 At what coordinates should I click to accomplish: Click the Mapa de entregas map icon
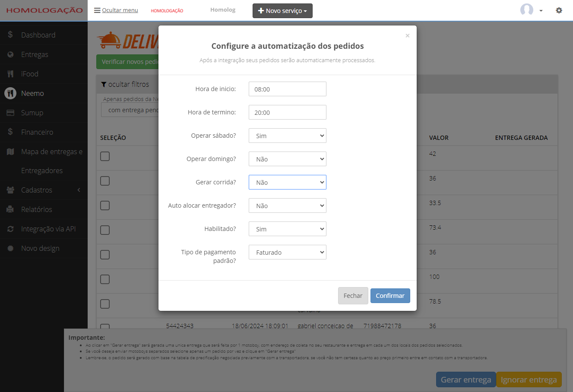[x=10, y=152]
